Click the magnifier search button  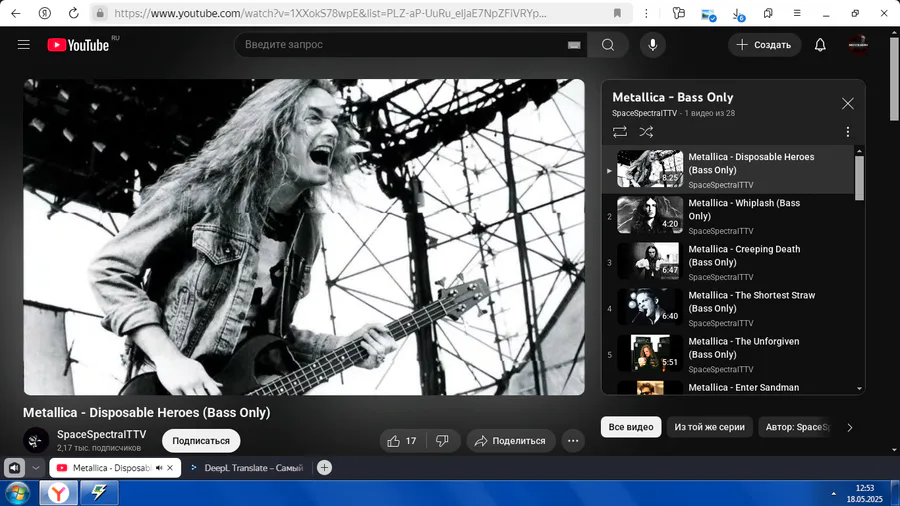(x=608, y=45)
